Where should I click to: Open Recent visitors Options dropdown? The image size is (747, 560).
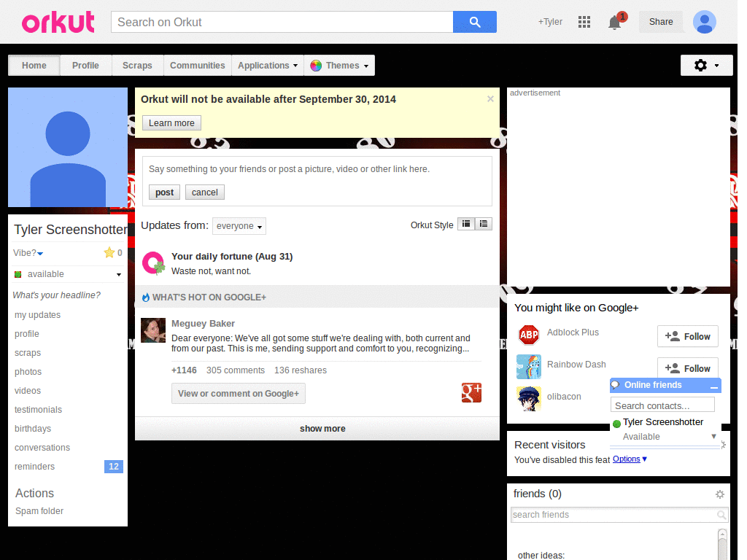[x=630, y=459]
